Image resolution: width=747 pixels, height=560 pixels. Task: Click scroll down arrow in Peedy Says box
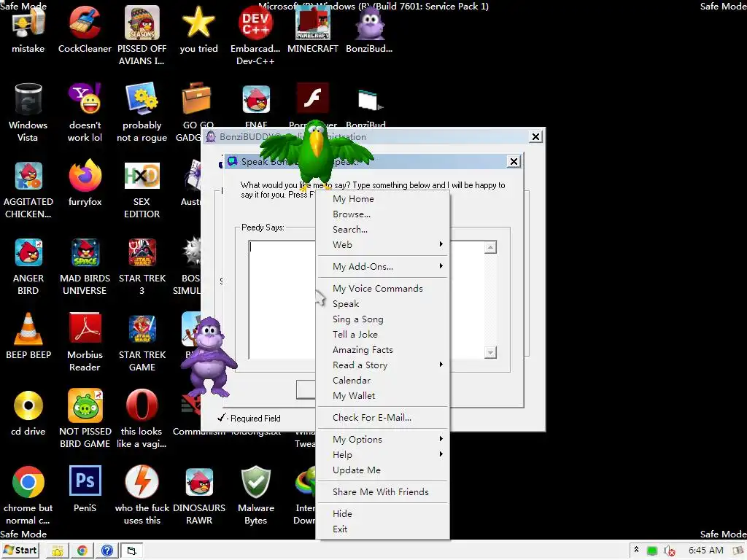coord(490,352)
